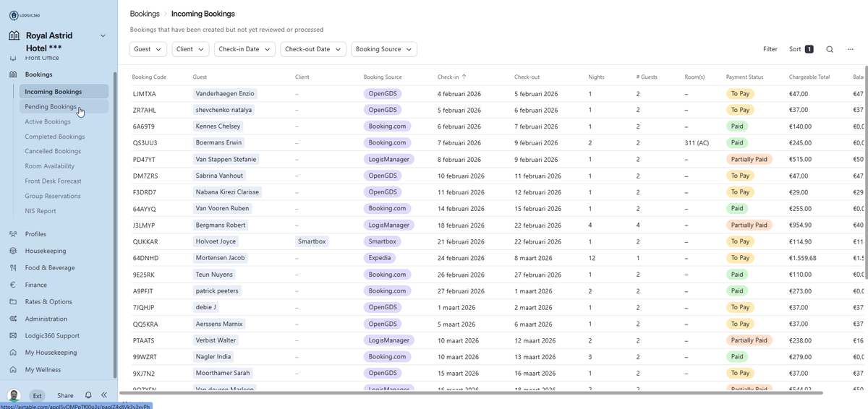Click guest chip Kennes Chelsey
This screenshot has width=868, height=409.
pyautogui.click(x=218, y=126)
